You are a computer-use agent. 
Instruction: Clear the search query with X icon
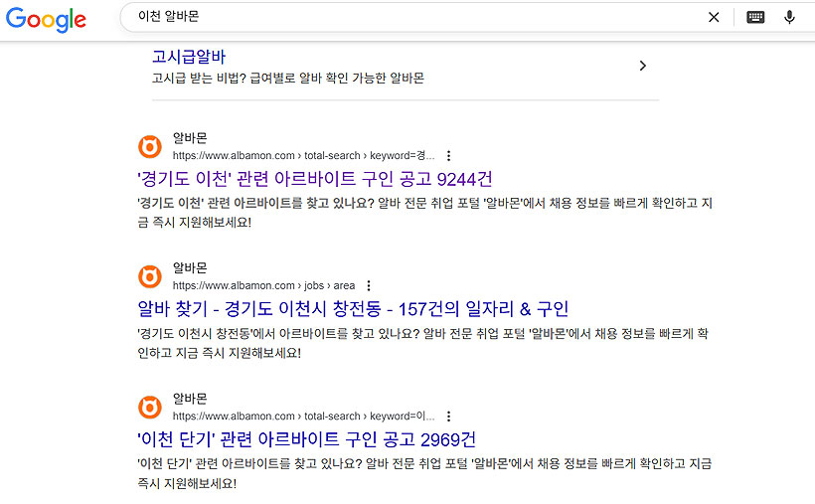coord(714,17)
